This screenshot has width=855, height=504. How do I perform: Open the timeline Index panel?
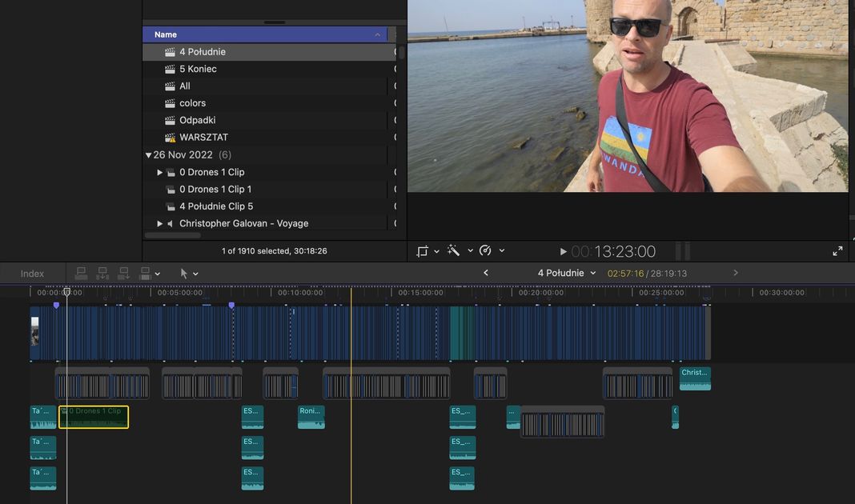click(32, 274)
